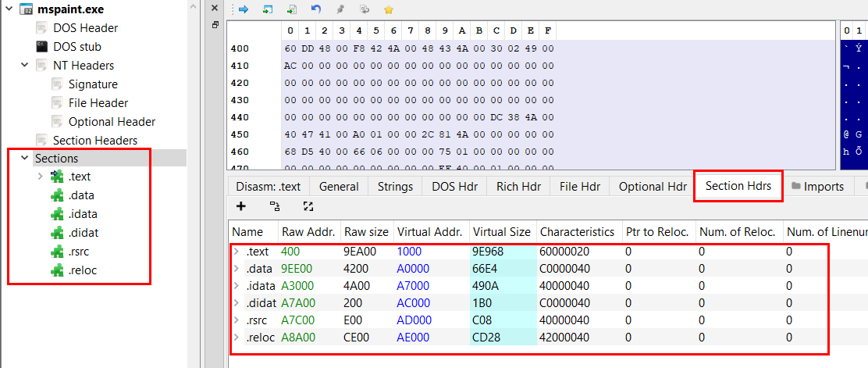The image size is (868, 368).
Task: Expand the .text node in tree
Action: (x=40, y=177)
